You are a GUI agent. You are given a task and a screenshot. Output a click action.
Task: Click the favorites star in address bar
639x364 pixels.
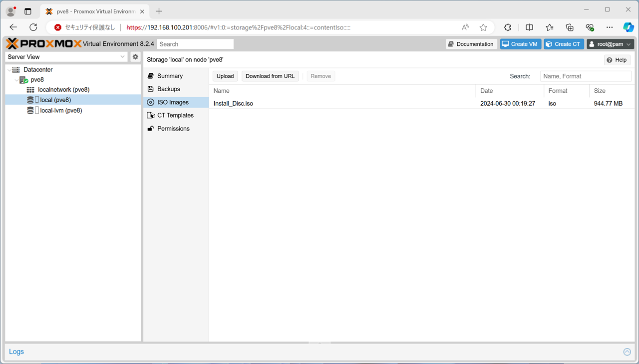click(483, 27)
